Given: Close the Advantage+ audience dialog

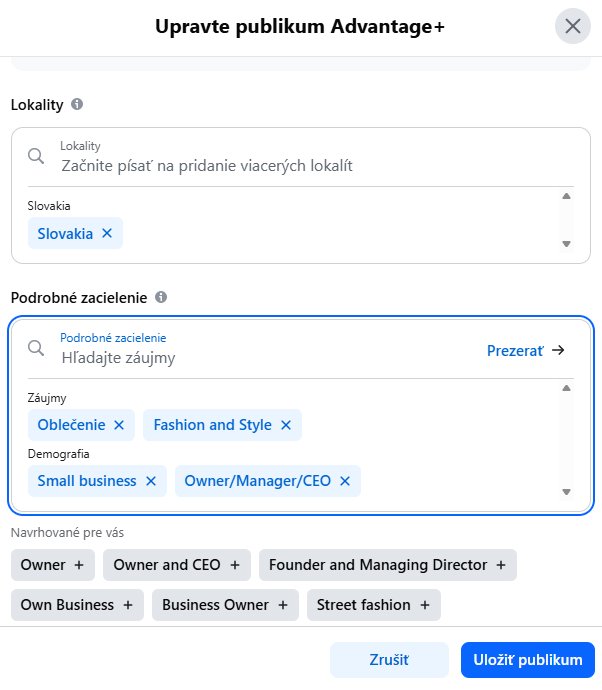Looking at the screenshot, I should point(573,26).
